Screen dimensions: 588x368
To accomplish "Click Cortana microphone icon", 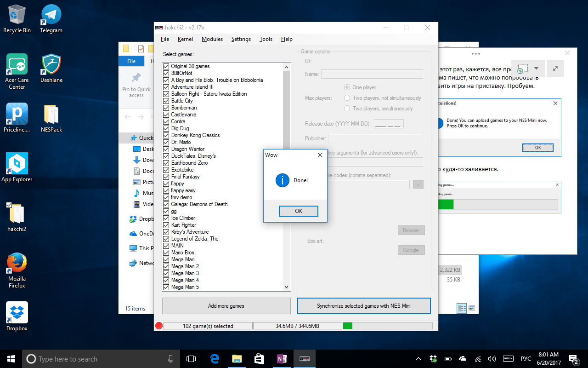I will [171, 359].
